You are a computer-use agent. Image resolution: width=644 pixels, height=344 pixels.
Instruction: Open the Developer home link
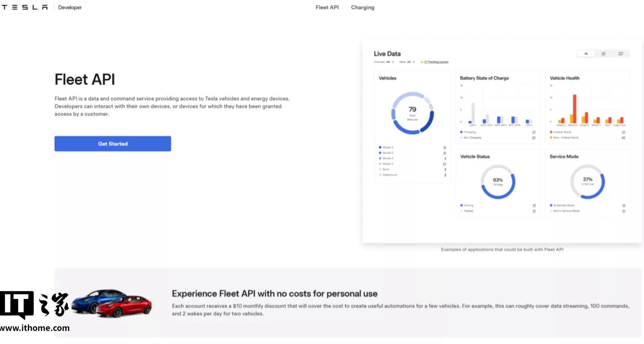70,8
